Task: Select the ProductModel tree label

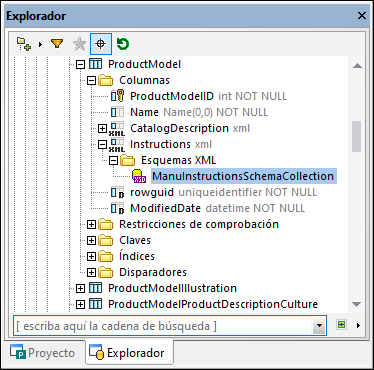Action: click(x=144, y=64)
